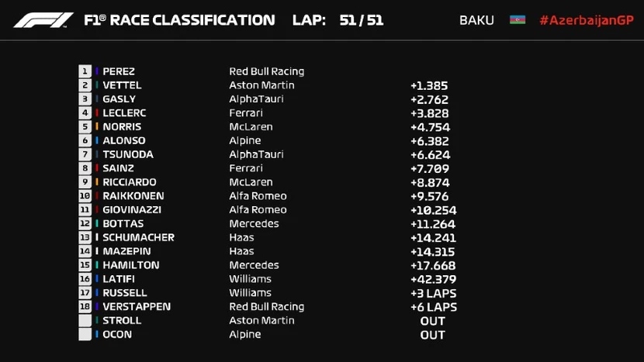Click the blank position box beside Stroll

click(85, 321)
